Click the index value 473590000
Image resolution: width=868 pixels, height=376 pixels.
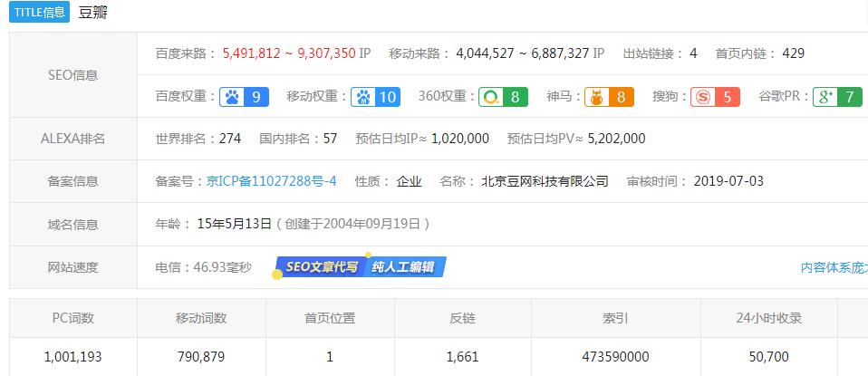[615, 357]
